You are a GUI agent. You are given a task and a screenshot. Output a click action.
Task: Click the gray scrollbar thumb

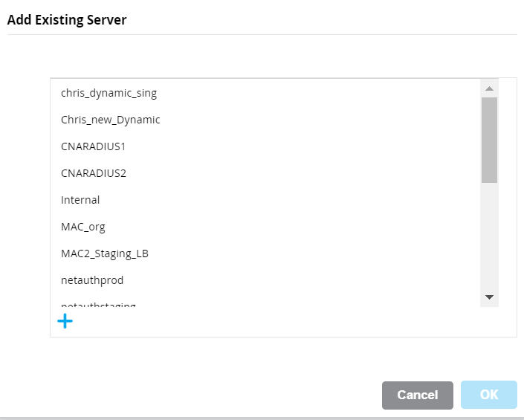point(489,140)
